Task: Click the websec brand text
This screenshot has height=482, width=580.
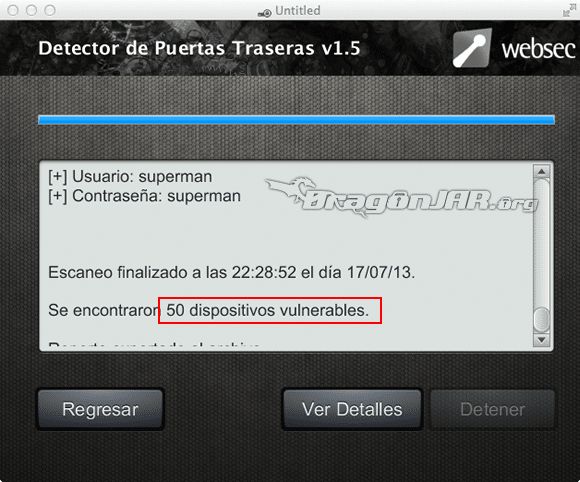Action: (539, 49)
